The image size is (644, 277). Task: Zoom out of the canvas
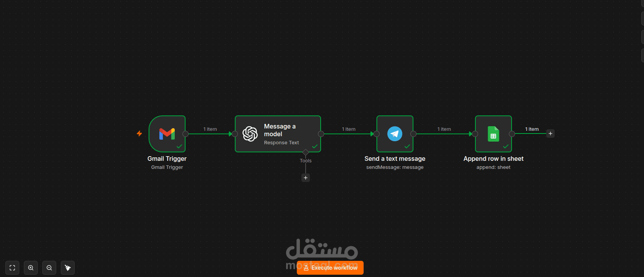(49, 268)
